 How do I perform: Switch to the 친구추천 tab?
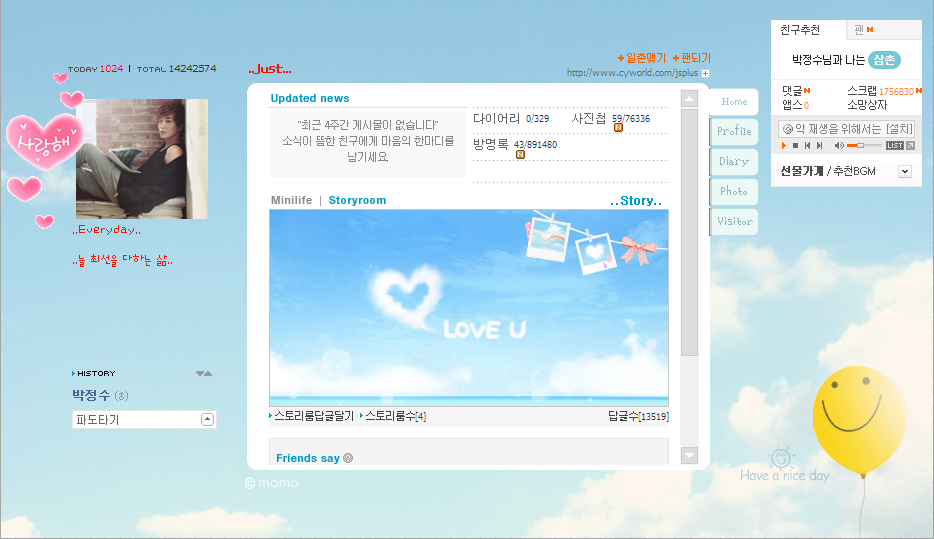tap(800, 30)
